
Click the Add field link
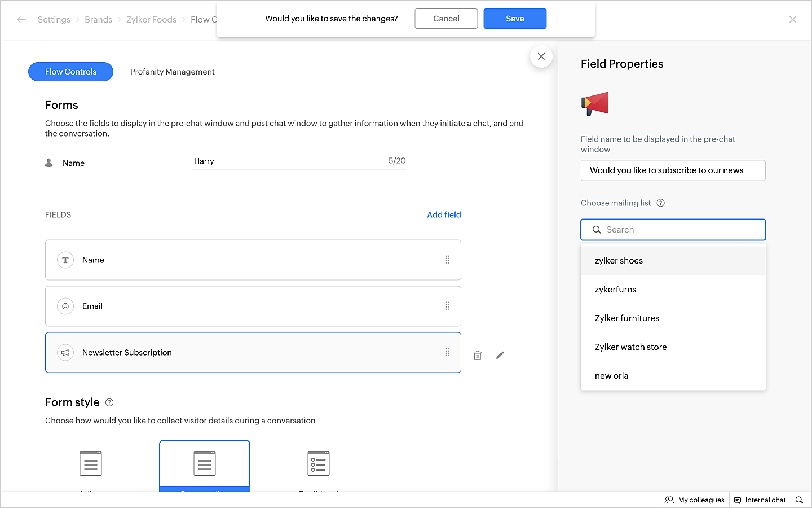click(x=444, y=214)
